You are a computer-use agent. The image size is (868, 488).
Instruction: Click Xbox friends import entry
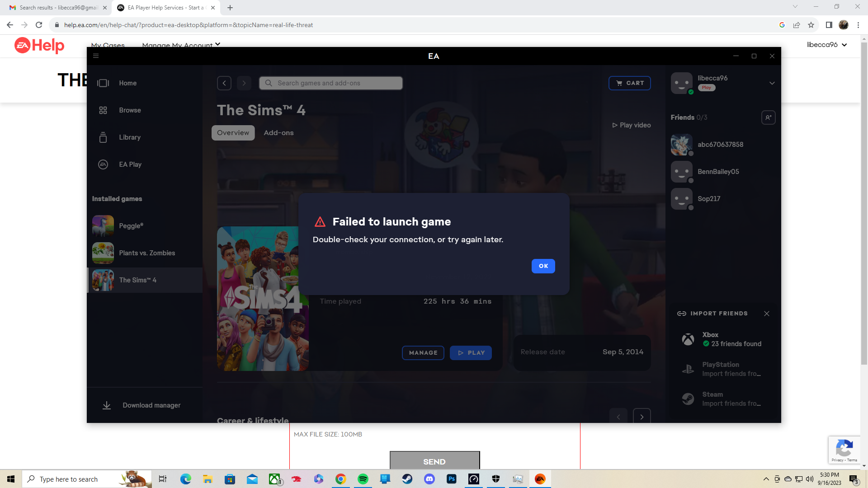[x=722, y=339]
